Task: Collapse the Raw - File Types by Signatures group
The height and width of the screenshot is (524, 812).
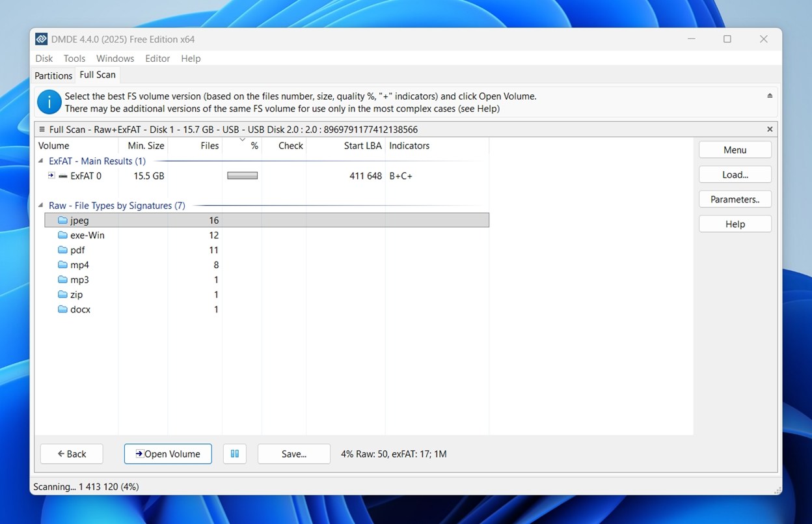Action: [x=40, y=205]
